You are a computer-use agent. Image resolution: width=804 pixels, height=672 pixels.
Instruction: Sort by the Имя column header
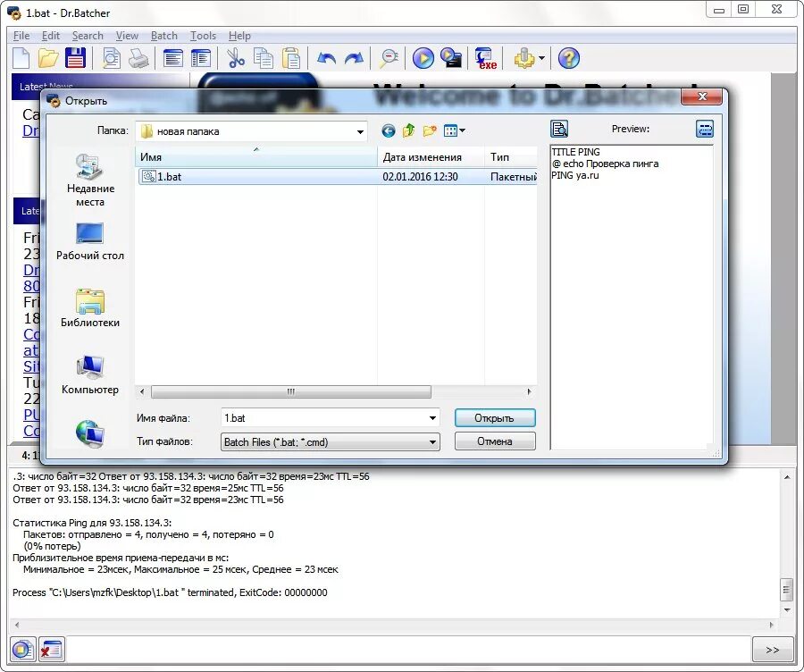[256, 157]
